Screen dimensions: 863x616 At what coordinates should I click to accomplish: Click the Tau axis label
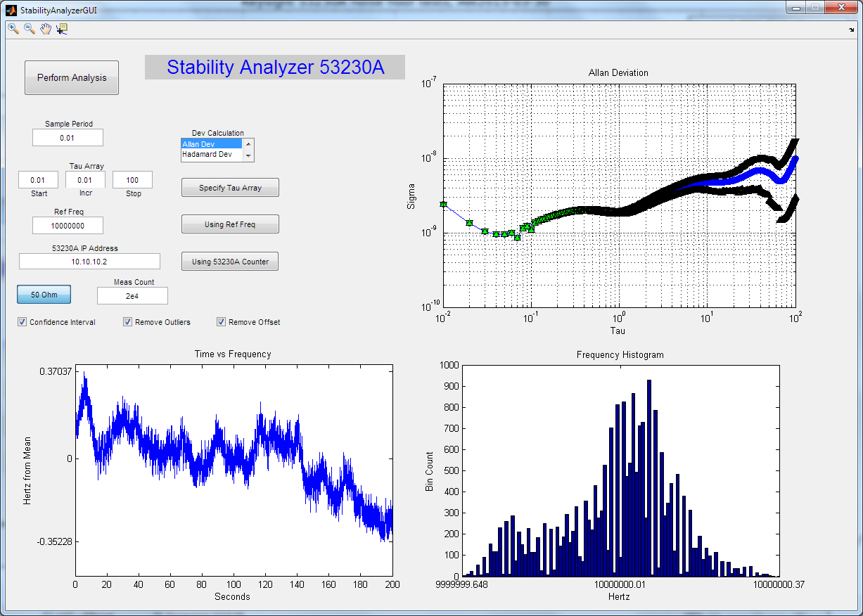(618, 331)
